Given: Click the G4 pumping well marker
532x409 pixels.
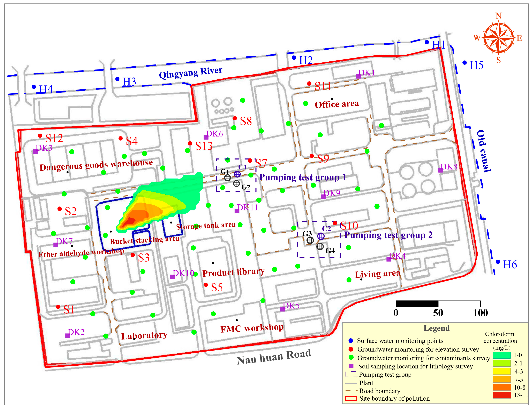Looking at the screenshot, I should point(320,247).
